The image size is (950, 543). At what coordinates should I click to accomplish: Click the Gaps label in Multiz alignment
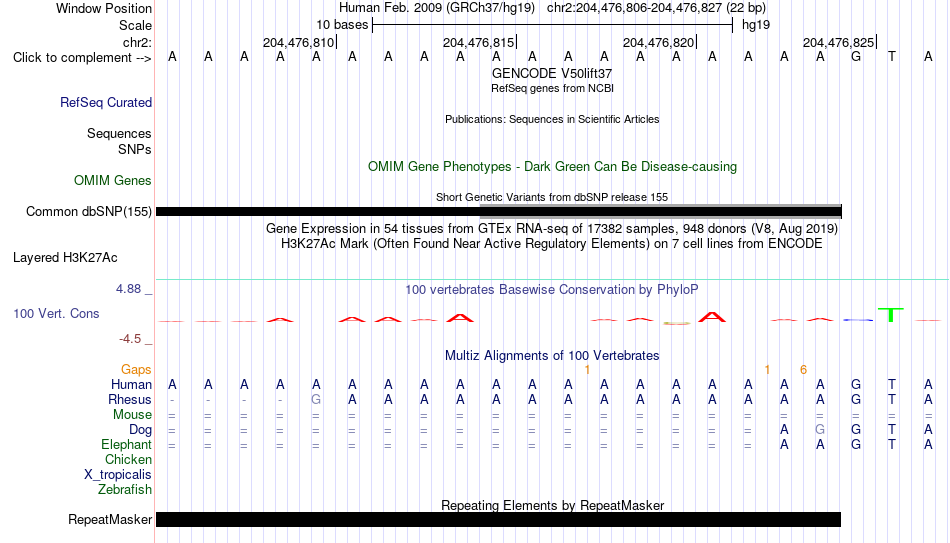(136, 370)
